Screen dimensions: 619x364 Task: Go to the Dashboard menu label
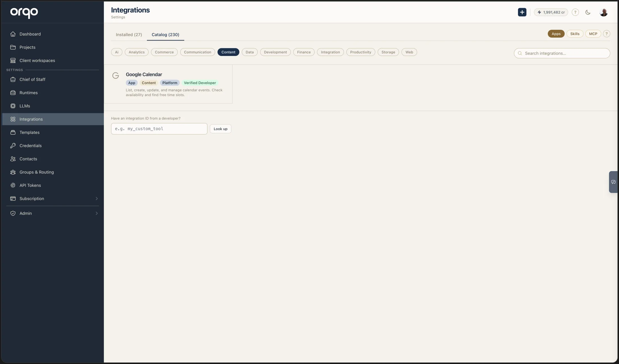pos(30,34)
